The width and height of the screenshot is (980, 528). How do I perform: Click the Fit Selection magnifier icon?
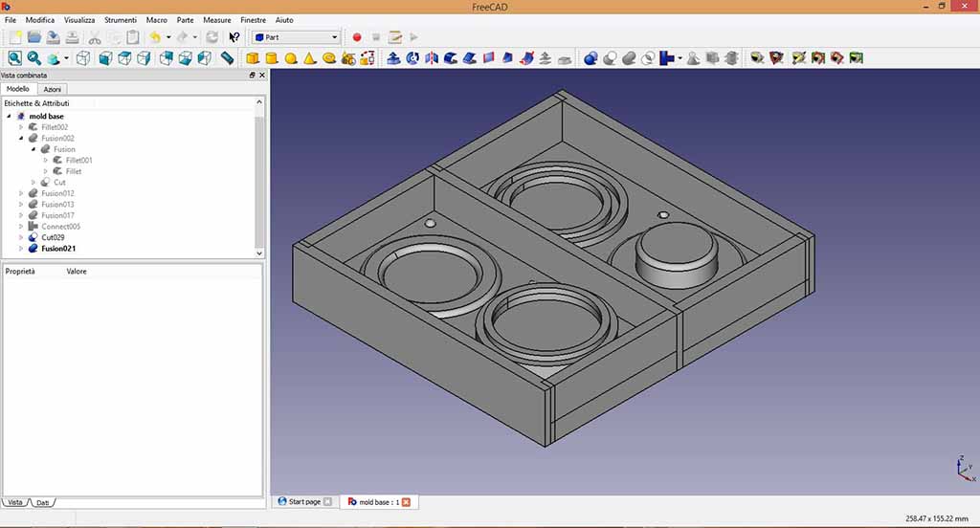[33, 58]
